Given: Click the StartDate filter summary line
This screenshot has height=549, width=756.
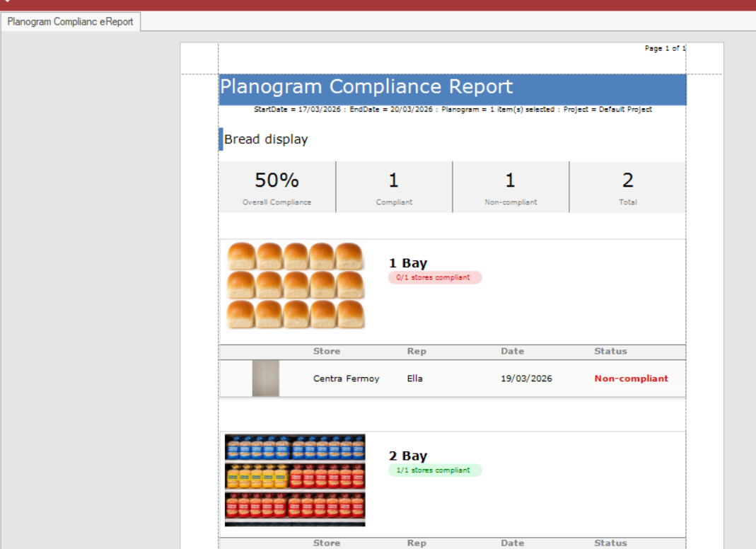Looking at the screenshot, I should click(453, 110).
